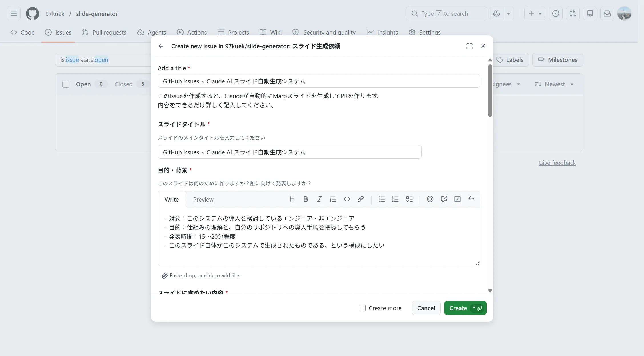This screenshot has height=356, width=644.
Task: Toggle bold formatting in the editor
Action: point(306,199)
